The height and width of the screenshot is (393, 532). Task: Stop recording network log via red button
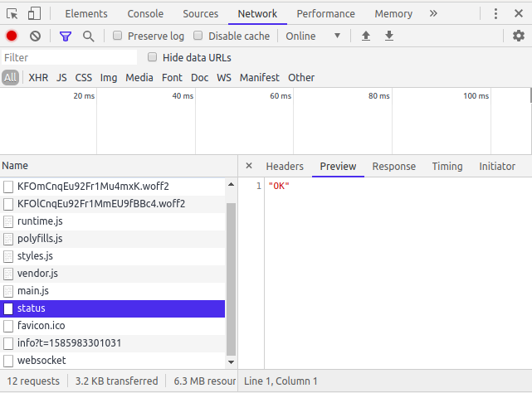(12, 36)
